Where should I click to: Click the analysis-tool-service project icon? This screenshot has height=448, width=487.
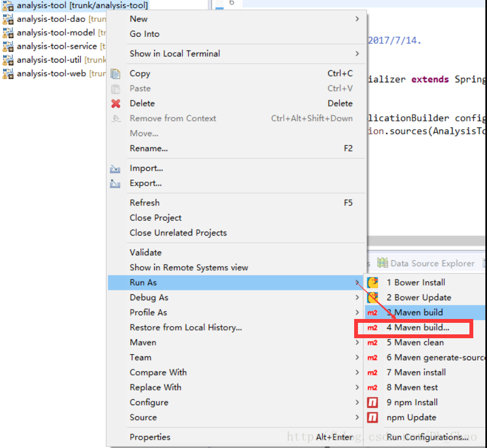coord(8,47)
